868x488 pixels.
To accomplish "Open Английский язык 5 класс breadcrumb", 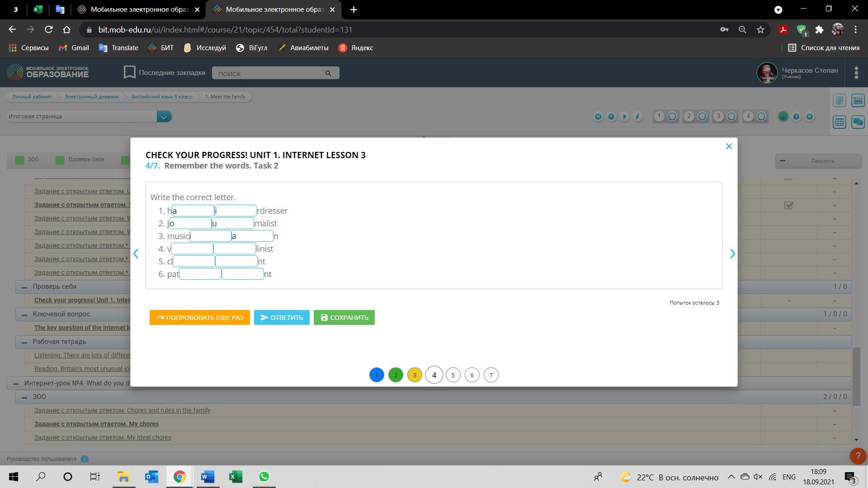I will coord(161,97).
